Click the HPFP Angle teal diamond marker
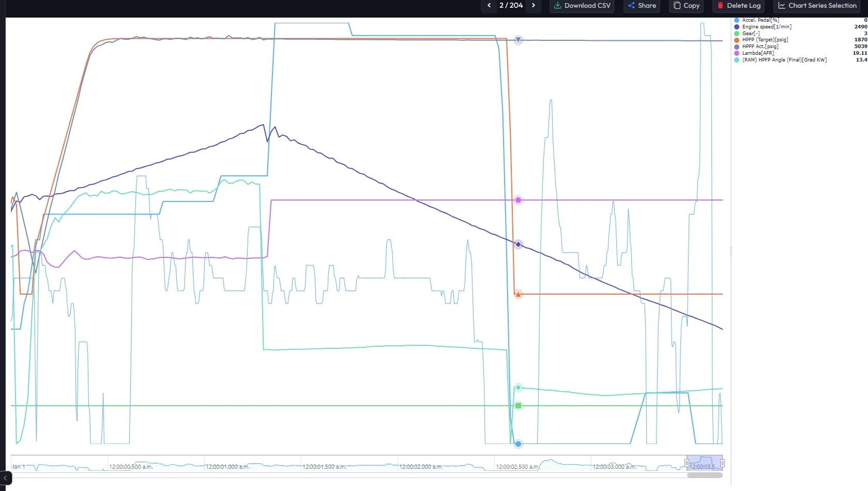The height and width of the screenshot is (491, 868). tap(518, 388)
